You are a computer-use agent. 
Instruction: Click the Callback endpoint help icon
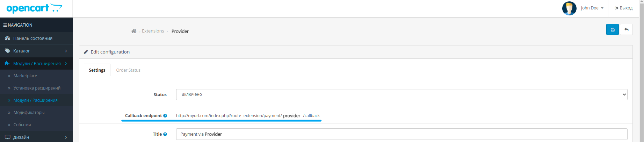165,116
